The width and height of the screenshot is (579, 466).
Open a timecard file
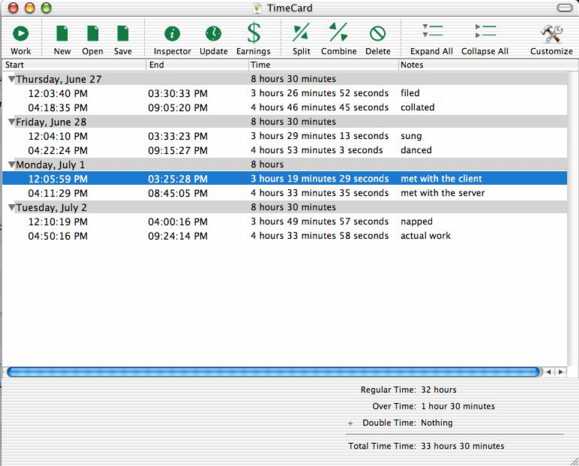[92, 39]
